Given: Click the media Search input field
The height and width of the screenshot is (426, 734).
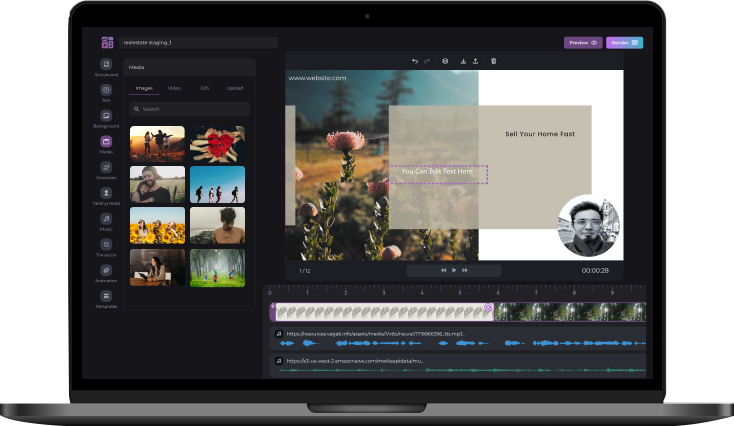Looking at the screenshot, I should click(190, 109).
